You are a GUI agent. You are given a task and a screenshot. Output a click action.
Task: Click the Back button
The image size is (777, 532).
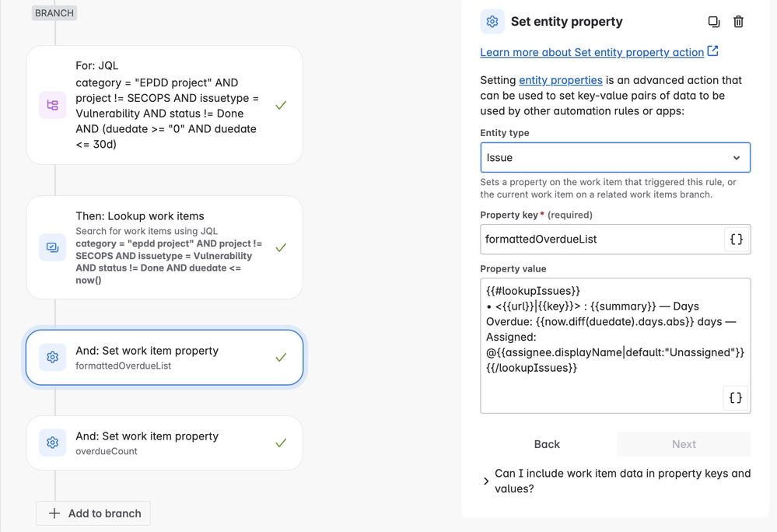click(547, 444)
